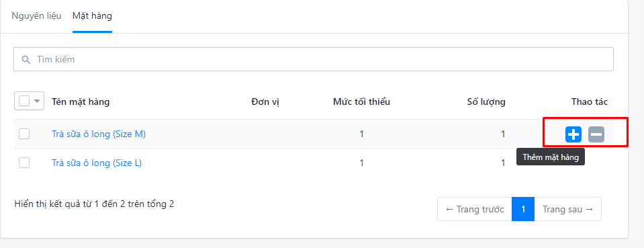Open the Trà sữa ô long (Size M) link

point(99,134)
